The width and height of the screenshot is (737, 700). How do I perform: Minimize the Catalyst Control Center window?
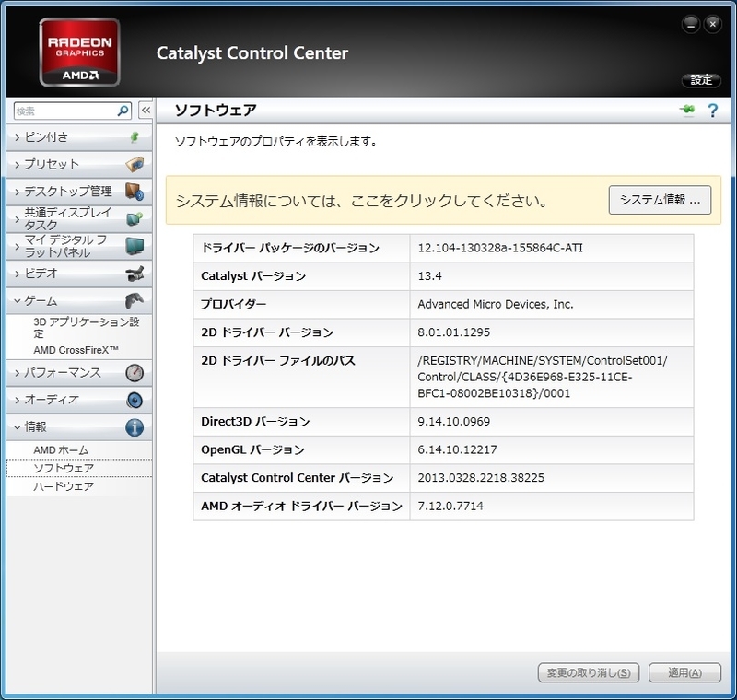coord(690,25)
